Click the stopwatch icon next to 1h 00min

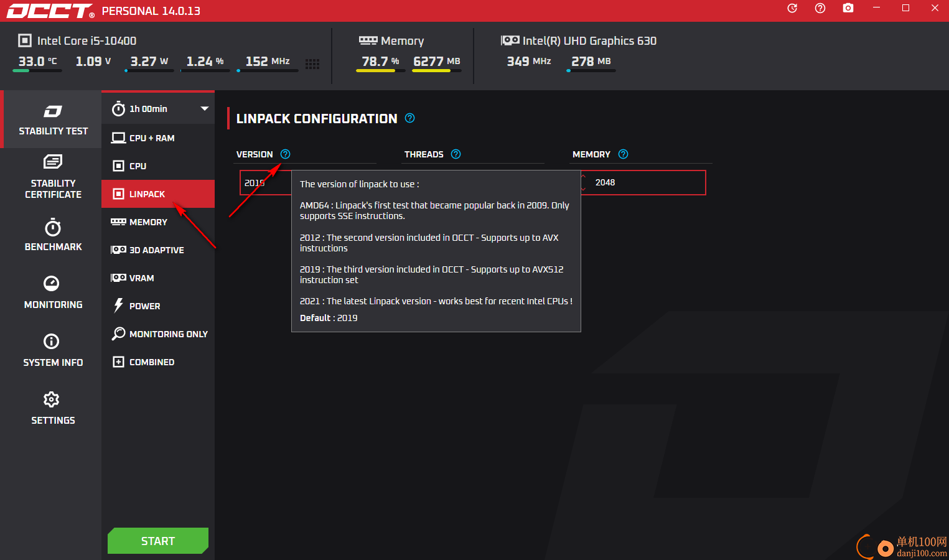coord(118,109)
